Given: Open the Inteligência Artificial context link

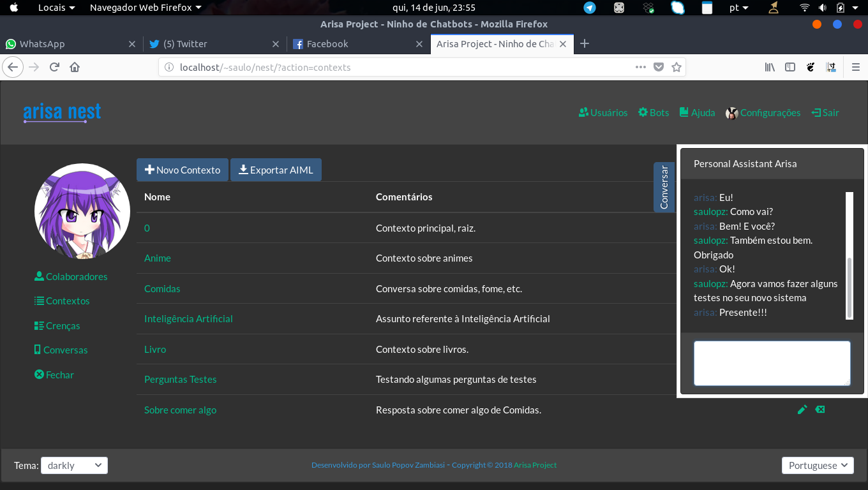Looking at the screenshot, I should coord(188,319).
